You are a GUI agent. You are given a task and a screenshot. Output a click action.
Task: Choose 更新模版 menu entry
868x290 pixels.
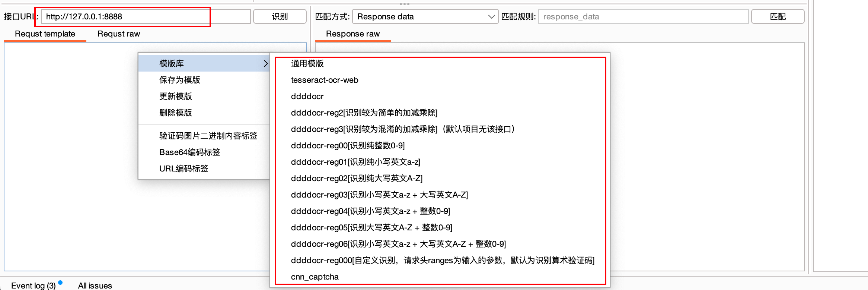[204, 96]
